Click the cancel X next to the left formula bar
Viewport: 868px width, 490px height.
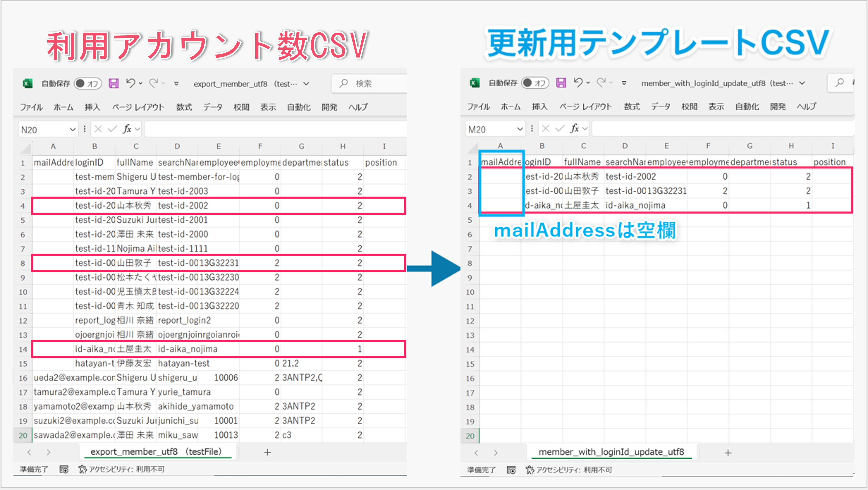point(98,129)
